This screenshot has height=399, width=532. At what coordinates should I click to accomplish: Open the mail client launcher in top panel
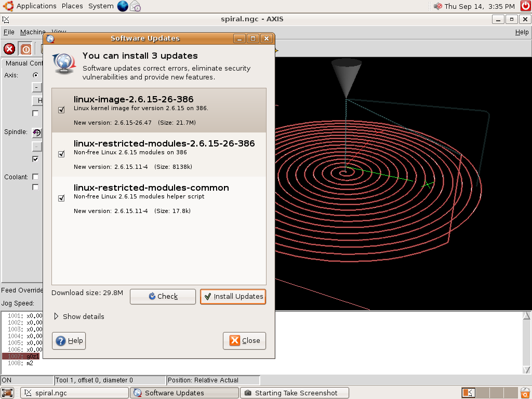coord(136,6)
